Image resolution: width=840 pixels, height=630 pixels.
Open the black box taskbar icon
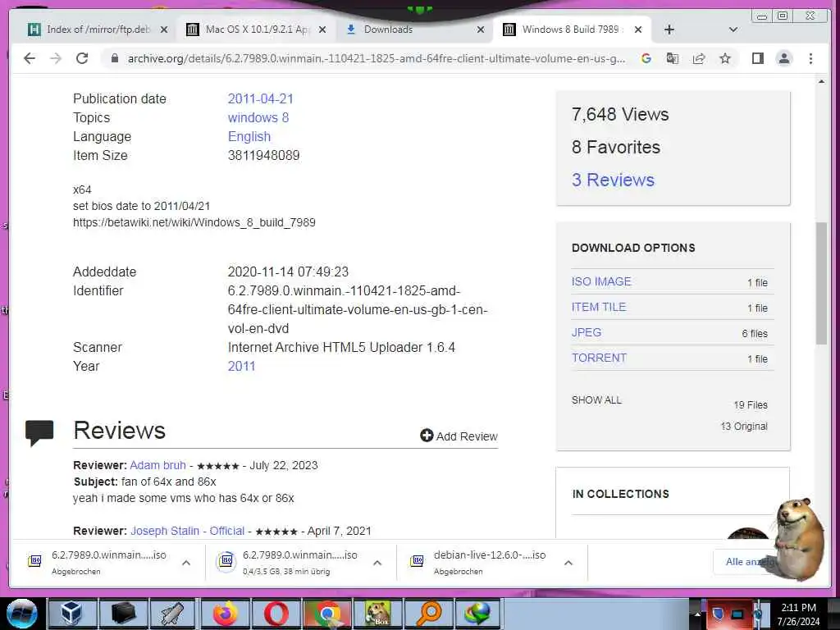tap(123, 614)
